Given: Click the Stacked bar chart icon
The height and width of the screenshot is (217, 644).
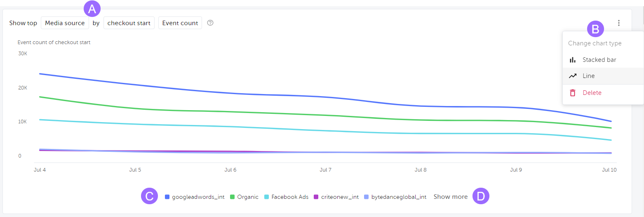Looking at the screenshot, I should [x=573, y=60].
